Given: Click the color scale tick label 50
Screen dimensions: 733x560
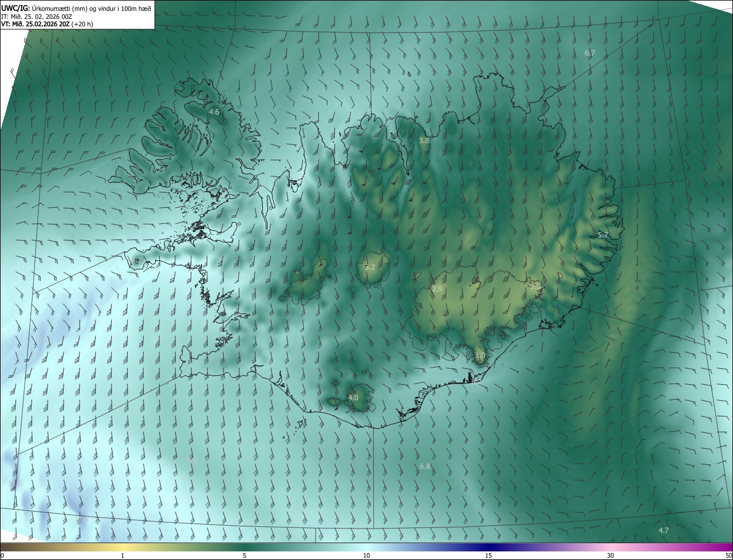Looking at the screenshot, I should click(x=728, y=555).
